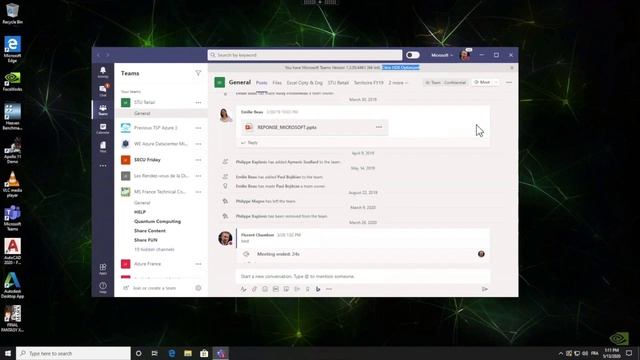Screen dimensions: 640x360
Task: Switch to the Posts tab
Action: pyautogui.click(x=262, y=83)
